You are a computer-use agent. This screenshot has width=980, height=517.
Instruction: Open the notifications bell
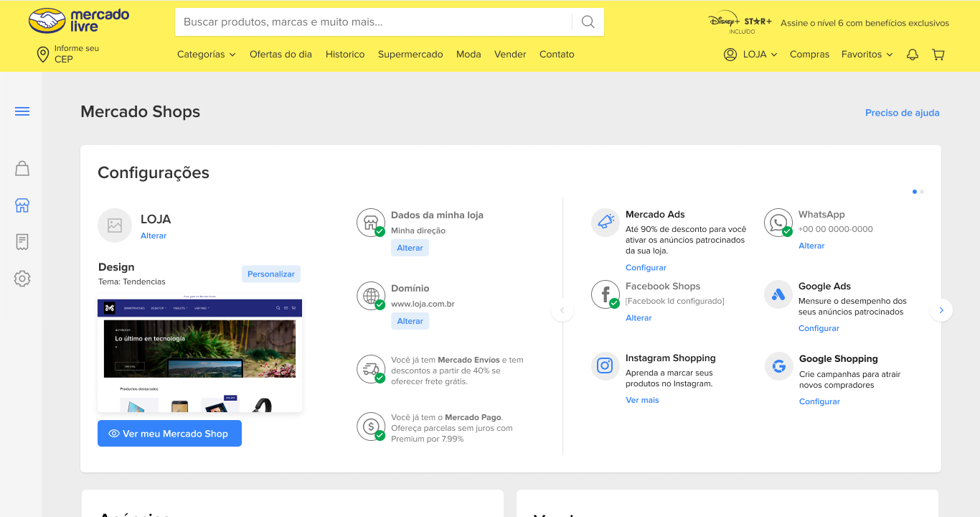coord(913,55)
